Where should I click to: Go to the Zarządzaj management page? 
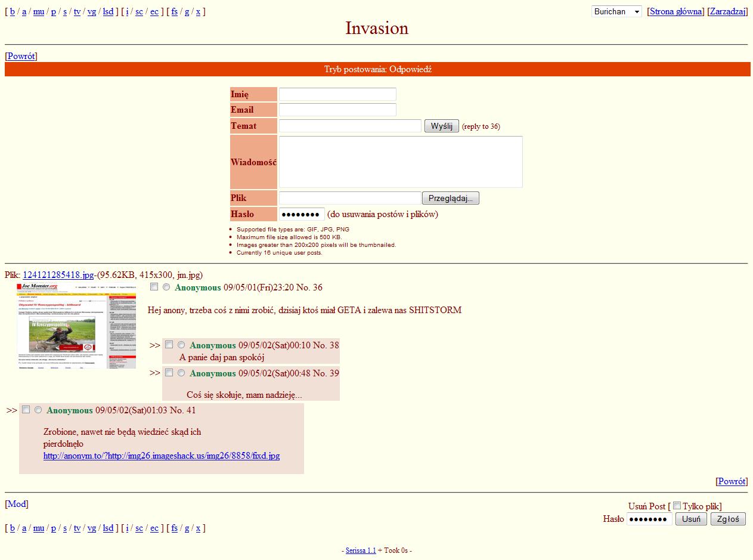coord(727,11)
